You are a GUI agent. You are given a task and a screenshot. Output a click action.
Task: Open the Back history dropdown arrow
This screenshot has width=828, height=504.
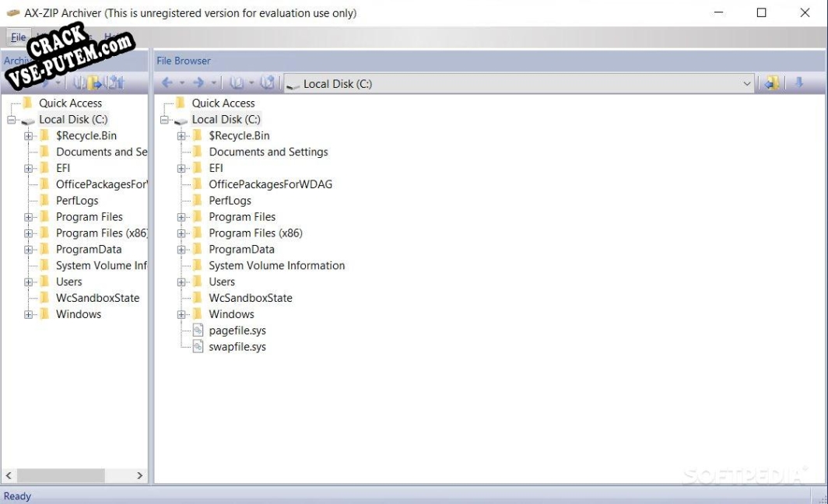[182, 83]
